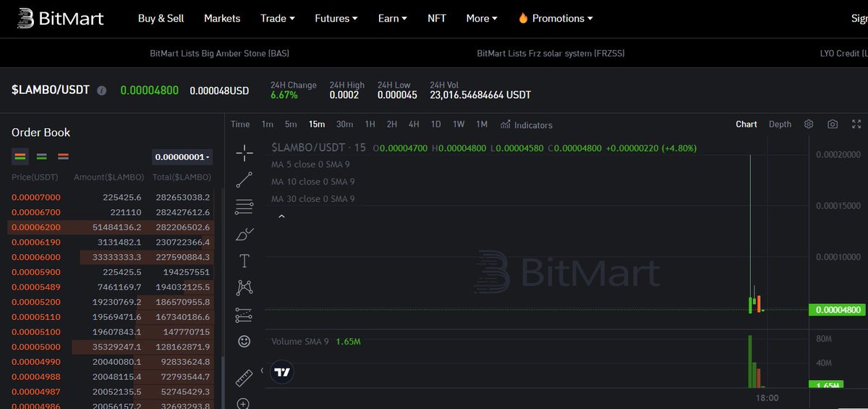Click the TradingView logo badge

coord(282,373)
